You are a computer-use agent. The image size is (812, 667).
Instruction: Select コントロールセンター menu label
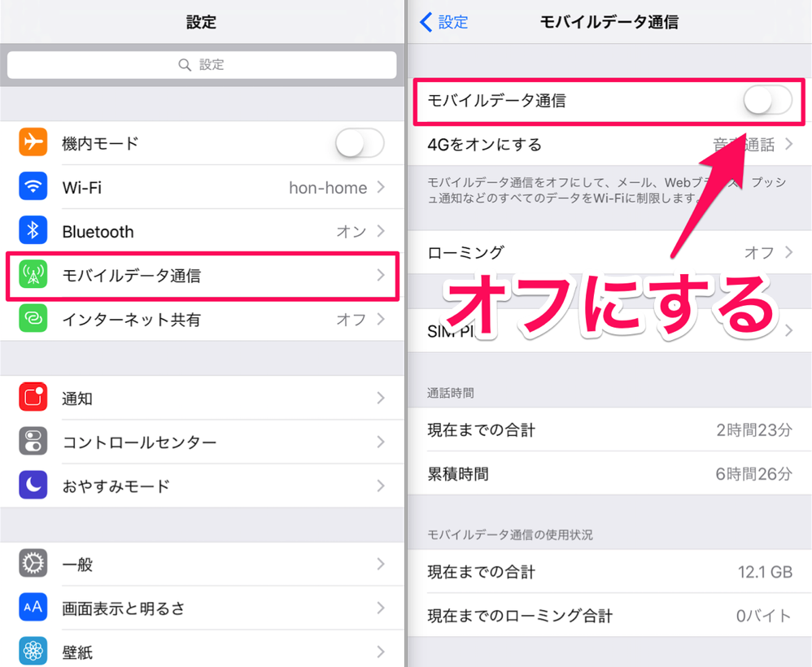[139, 442]
